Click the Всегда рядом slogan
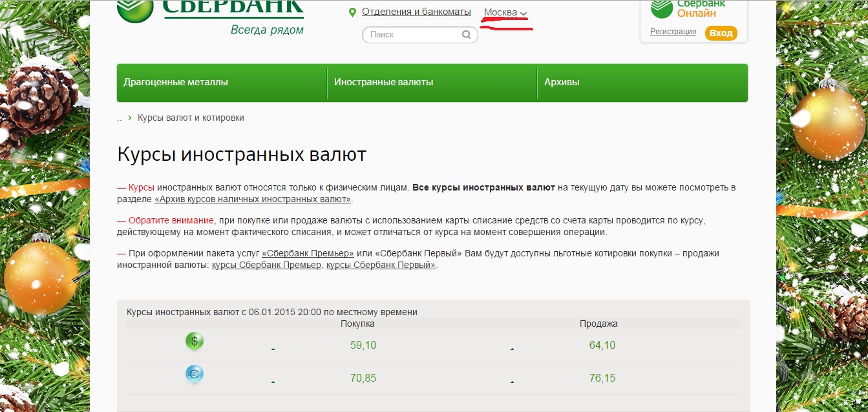This screenshot has width=868, height=412. point(267,30)
